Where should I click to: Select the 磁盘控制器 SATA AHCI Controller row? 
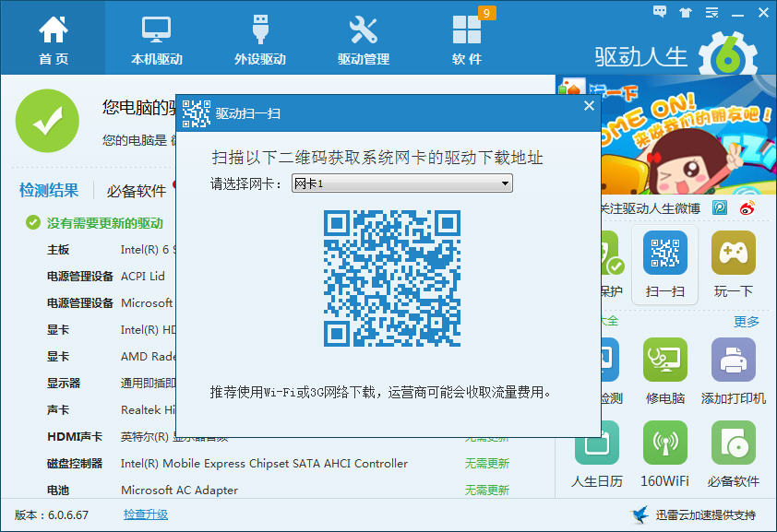tap(279, 464)
